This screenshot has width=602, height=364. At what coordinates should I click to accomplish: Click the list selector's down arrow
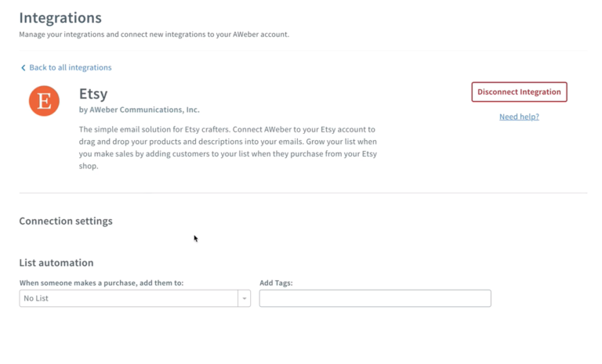pos(244,298)
